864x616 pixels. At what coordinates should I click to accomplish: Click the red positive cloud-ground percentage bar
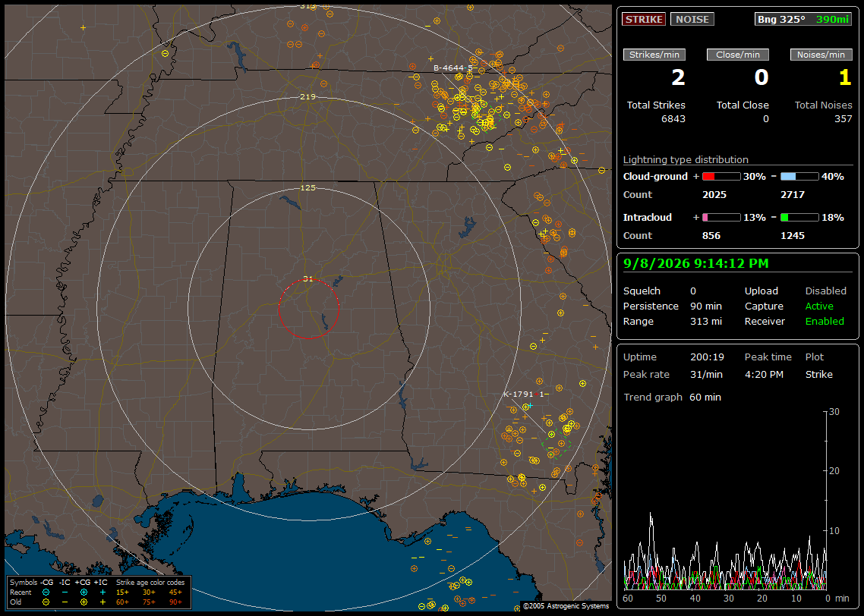pyautogui.click(x=721, y=177)
